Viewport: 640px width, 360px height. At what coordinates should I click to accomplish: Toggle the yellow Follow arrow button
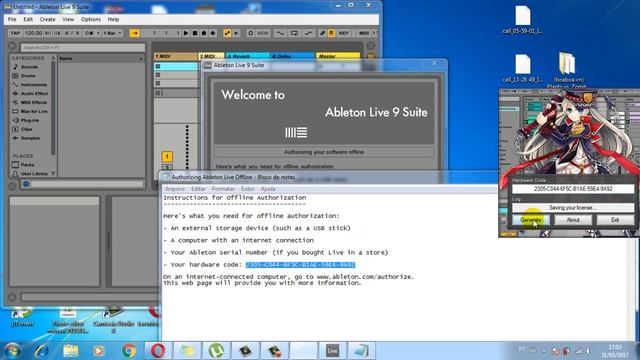(x=134, y=33)
